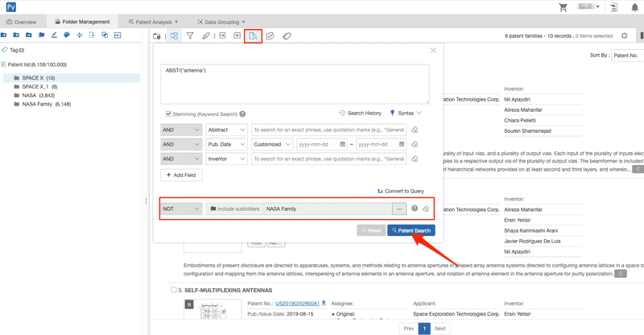Screen dimensions: 644x335
Task: Open the user account dropdown in header
Action: 588,6
